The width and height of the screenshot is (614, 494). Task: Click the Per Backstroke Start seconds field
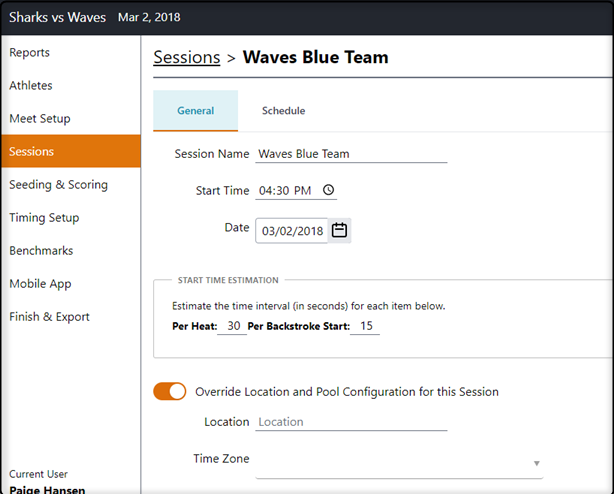tap(365, 326)
